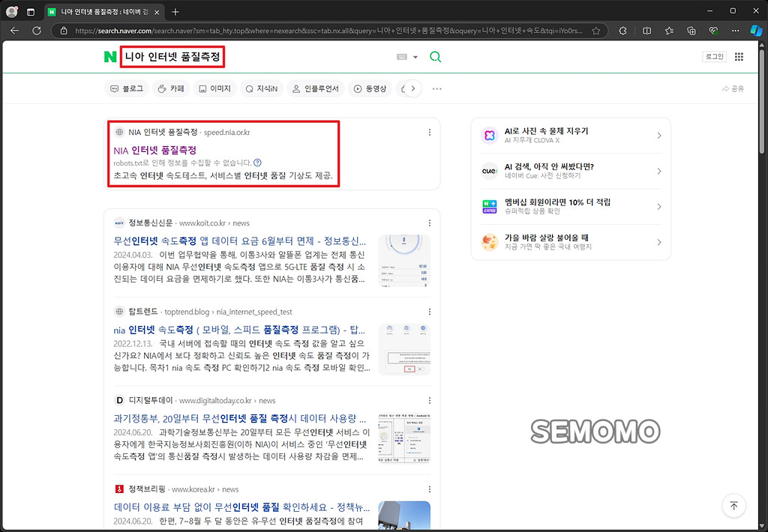Viewport: 768px width, 532px height.
Task: Open the tab actions menu icon
Action: click(x=30, y=12)
